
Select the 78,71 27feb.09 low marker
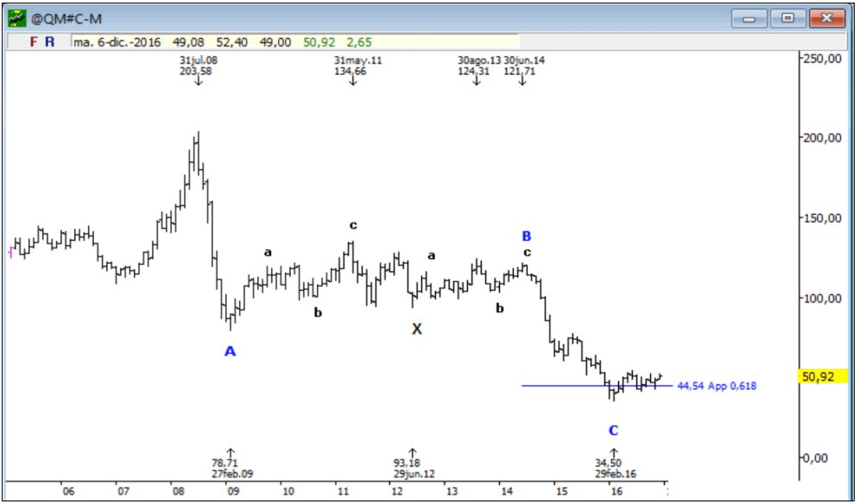(x=232, y=463)
